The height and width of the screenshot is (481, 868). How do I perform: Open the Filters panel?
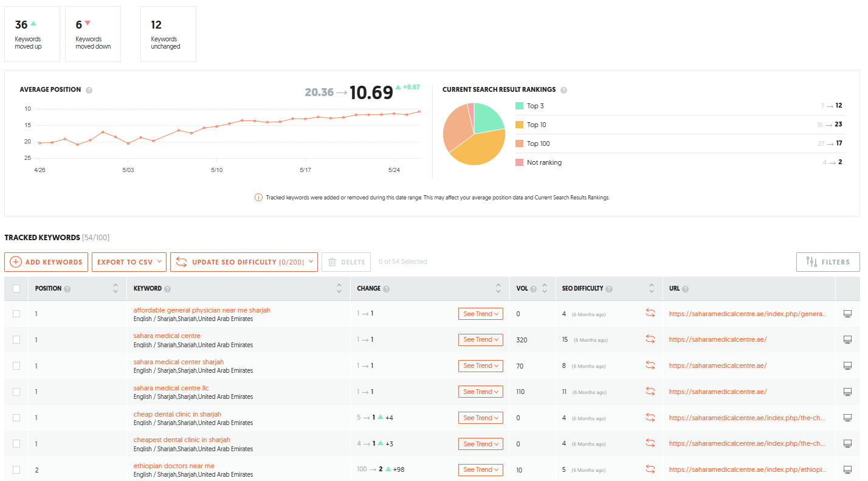pyautogui.click(x=828, y=261)
